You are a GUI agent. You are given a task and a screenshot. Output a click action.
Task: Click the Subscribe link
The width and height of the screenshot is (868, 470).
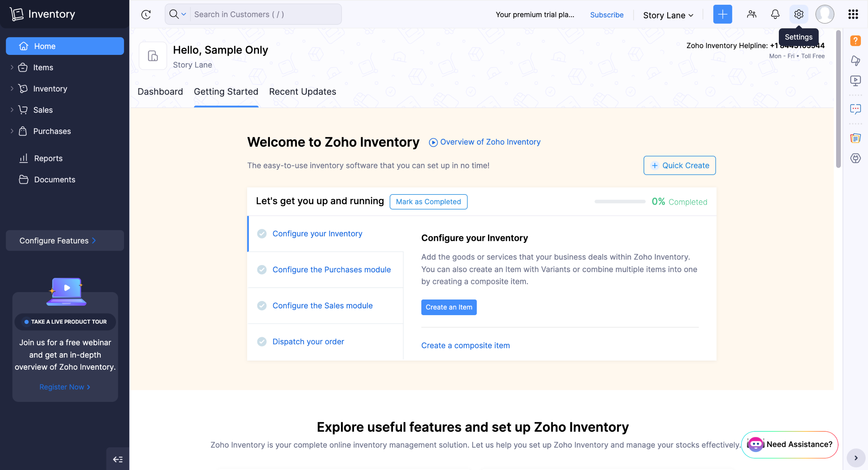tap(607, 15)
